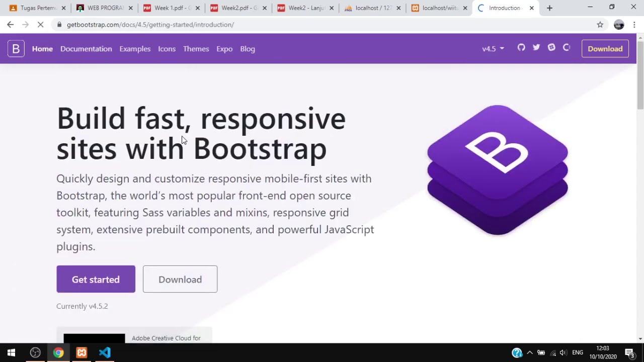
Task: Switch the ENG input language indicator
Action: [x=578, y=353]
